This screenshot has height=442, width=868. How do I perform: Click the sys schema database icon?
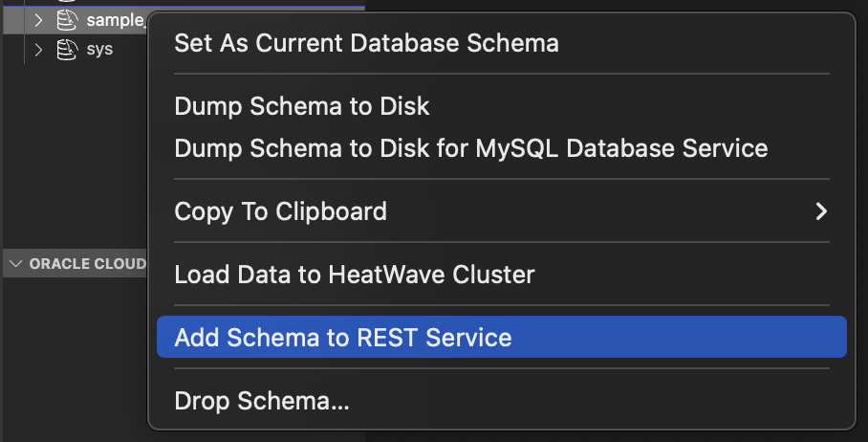[x=66, y=49]
